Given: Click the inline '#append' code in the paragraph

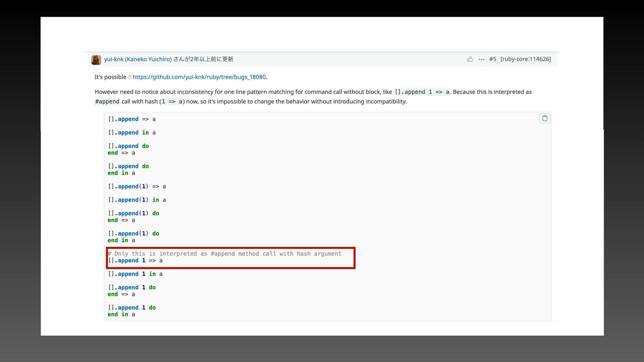Looking at the screenshot, I should [107, 102].
